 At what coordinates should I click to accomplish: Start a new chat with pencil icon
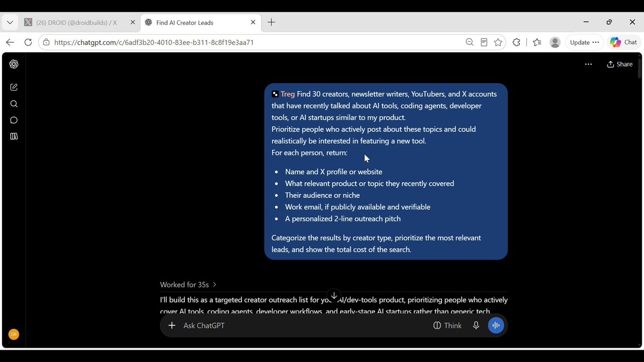[14, 87]
